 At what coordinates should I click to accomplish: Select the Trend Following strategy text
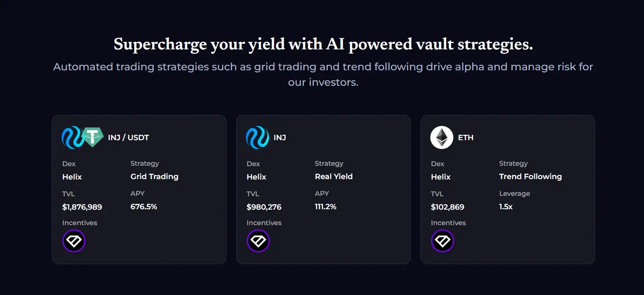pyautogui.click(x=530, y=177)
